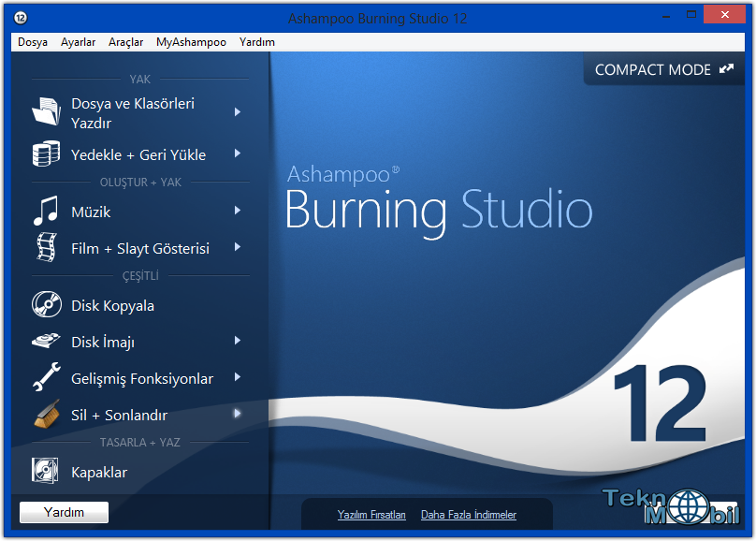Open the Yazılım Fırsatları link
This screenshot has height=541, width=756.
coord(371,515)
